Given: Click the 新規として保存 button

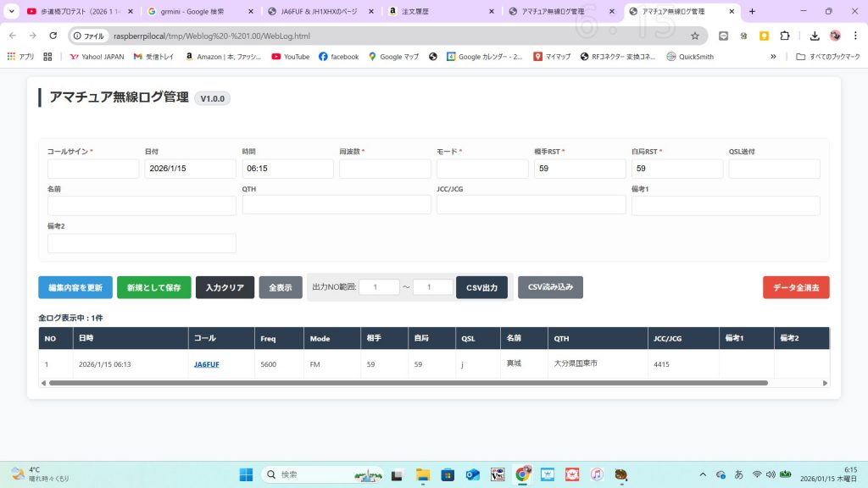Looking at the screenshot, I should coord(153,287).
